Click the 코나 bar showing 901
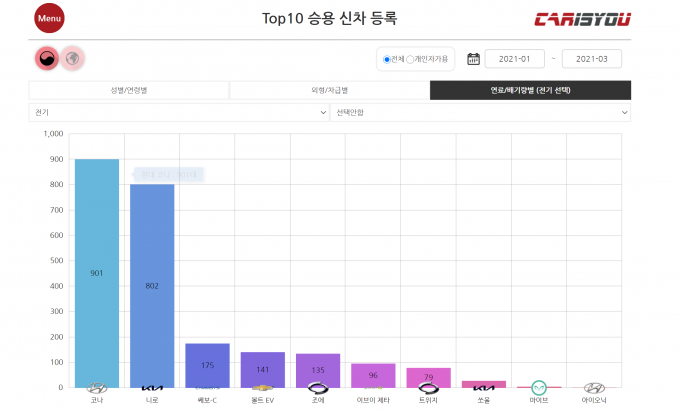Screen dimensions: 680x412 pos(97,272)
